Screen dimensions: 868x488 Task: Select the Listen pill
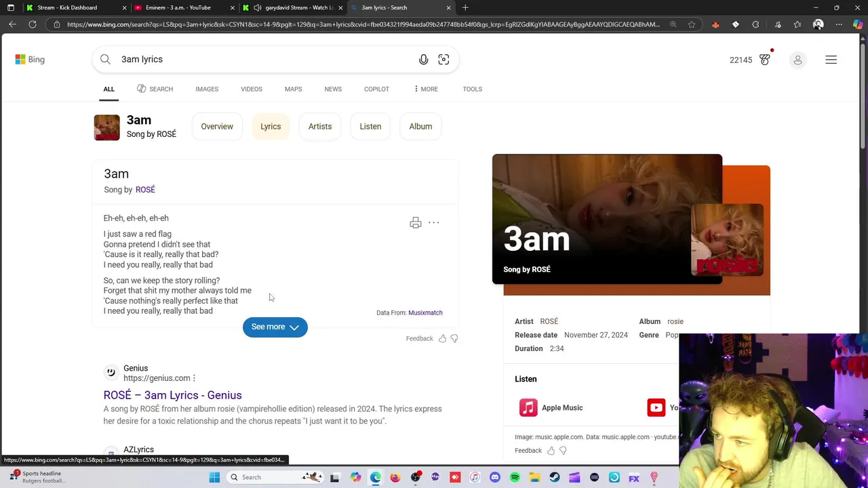click(370, 127)
